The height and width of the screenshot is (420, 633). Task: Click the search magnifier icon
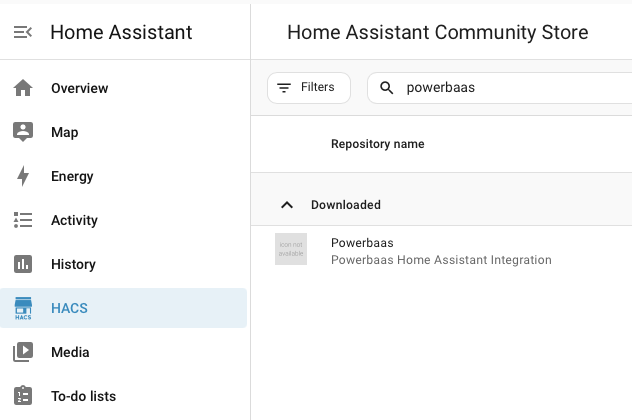point(386,88)
